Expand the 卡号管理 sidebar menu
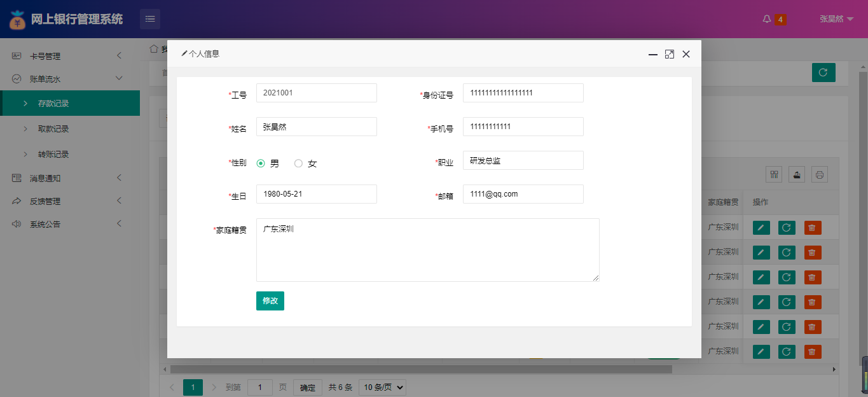Viewport: 868px width, 397px height. coord(69,56)
